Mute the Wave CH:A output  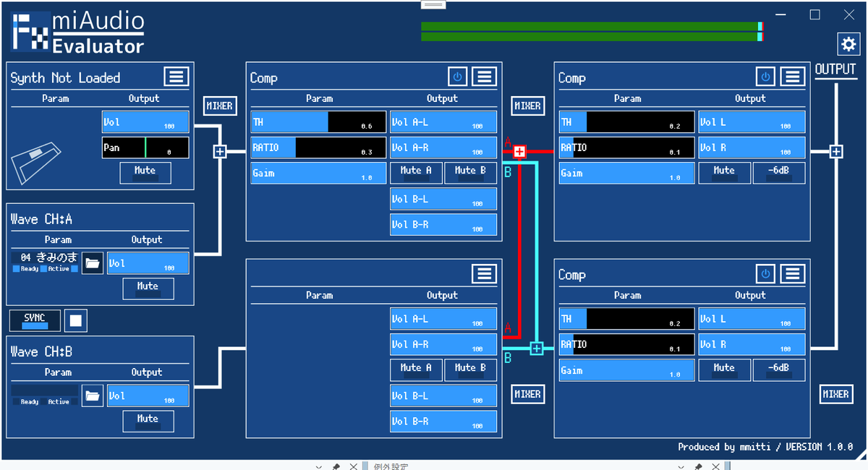[x=148, y=289]
